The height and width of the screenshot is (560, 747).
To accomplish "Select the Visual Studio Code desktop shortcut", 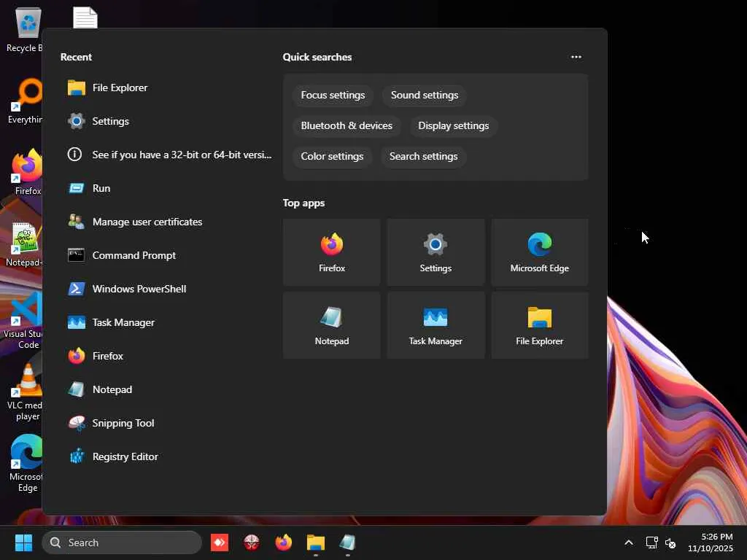I will [23, 321].
